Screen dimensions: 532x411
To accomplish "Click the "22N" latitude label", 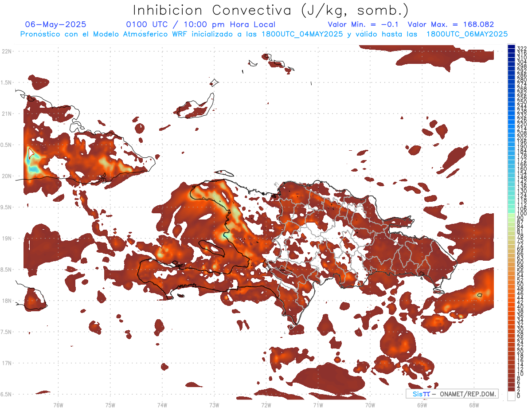I will click(7, 51).
